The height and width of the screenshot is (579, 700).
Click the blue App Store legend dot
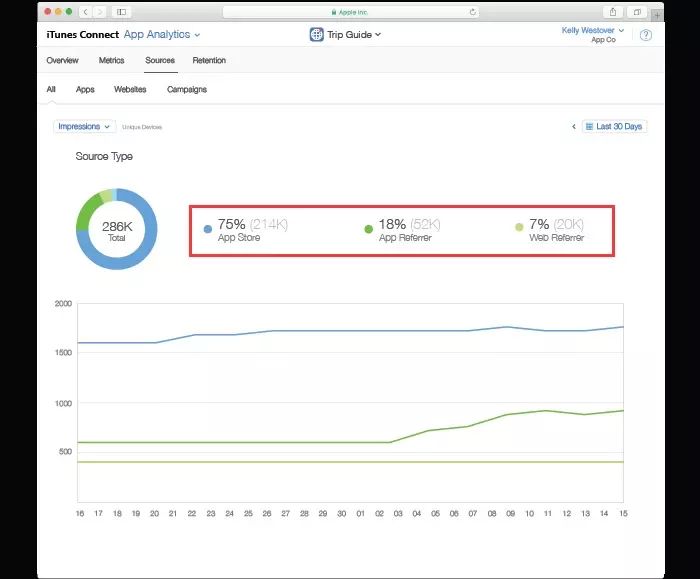[208, 229]
